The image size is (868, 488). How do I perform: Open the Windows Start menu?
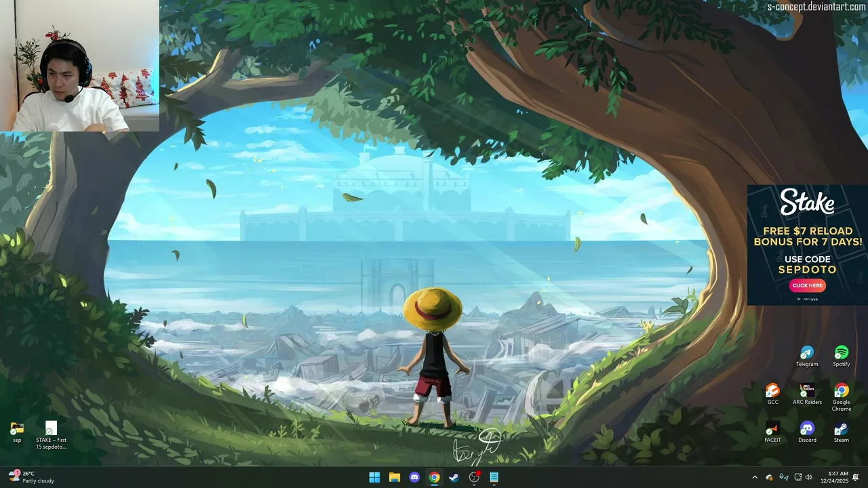point(374,477)
